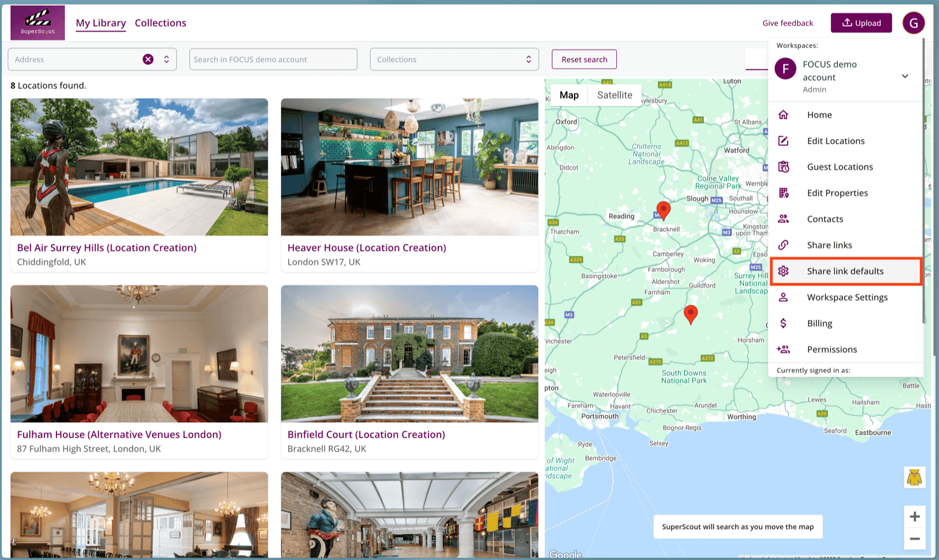Expand the FOCUS demo account workspace chevron
Viewport: 939px width, 560px height.
(x=905, y=76)
